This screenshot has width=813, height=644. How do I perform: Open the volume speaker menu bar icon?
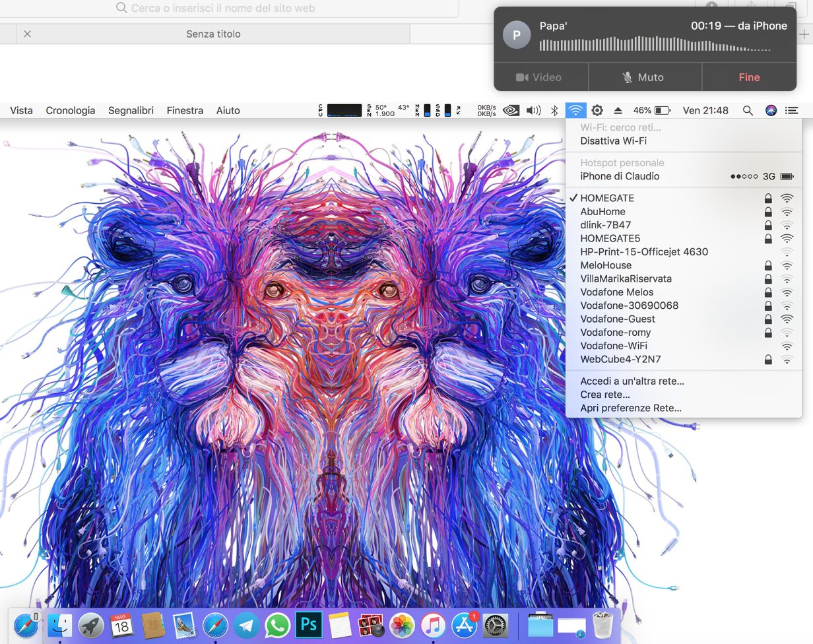coord(533,110)
